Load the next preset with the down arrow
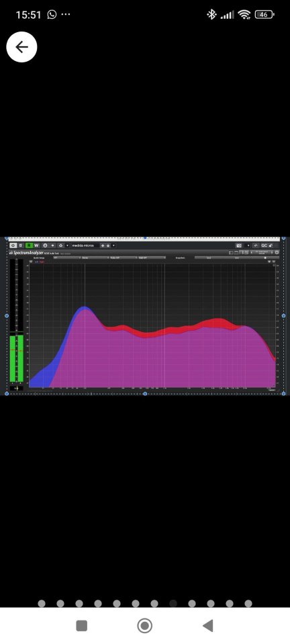 [x=108, y=246]
